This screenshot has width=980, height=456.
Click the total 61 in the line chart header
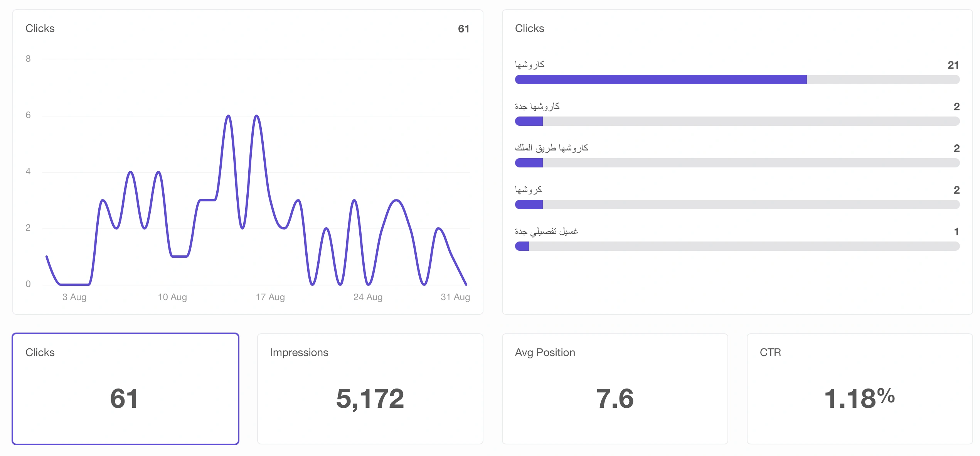click(x=464, y=29)
